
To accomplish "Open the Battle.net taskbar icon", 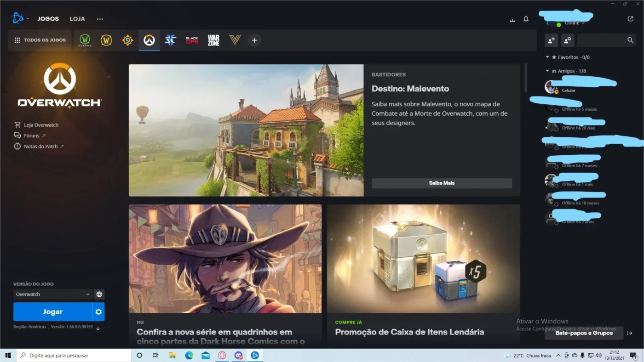I will 255,355.
